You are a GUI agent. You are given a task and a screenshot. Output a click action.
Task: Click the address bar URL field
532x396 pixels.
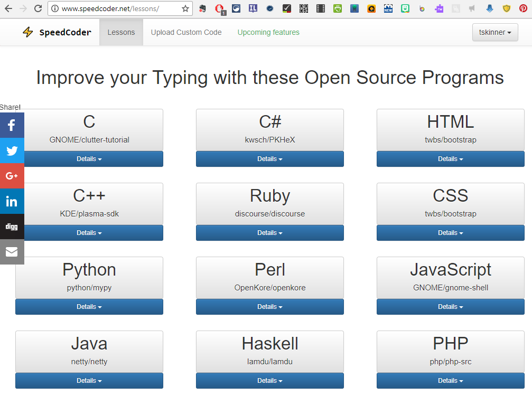[x=119, y=8]
